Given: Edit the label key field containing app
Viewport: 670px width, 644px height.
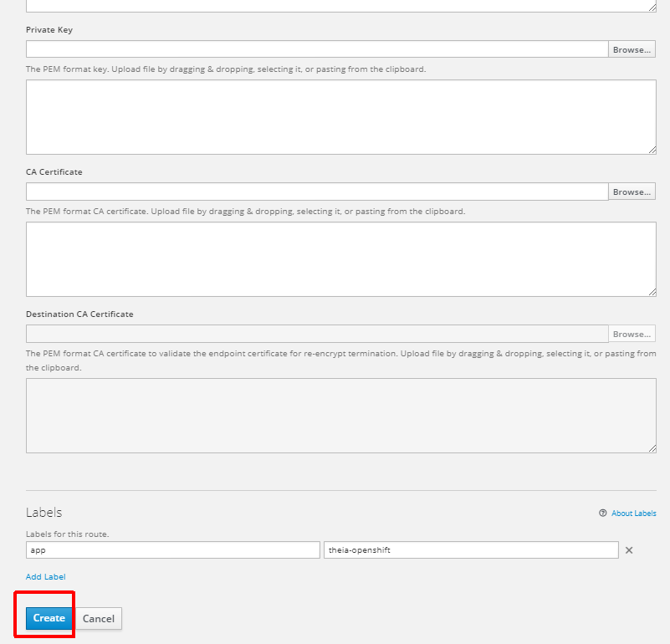Looking at the screenshot, I should (171, 549).
